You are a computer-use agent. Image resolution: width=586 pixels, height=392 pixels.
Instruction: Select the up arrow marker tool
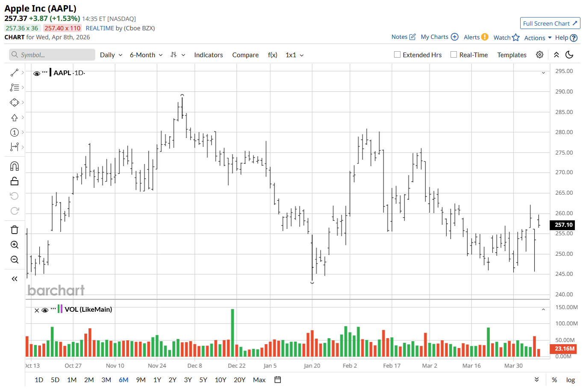coord(15,117)
